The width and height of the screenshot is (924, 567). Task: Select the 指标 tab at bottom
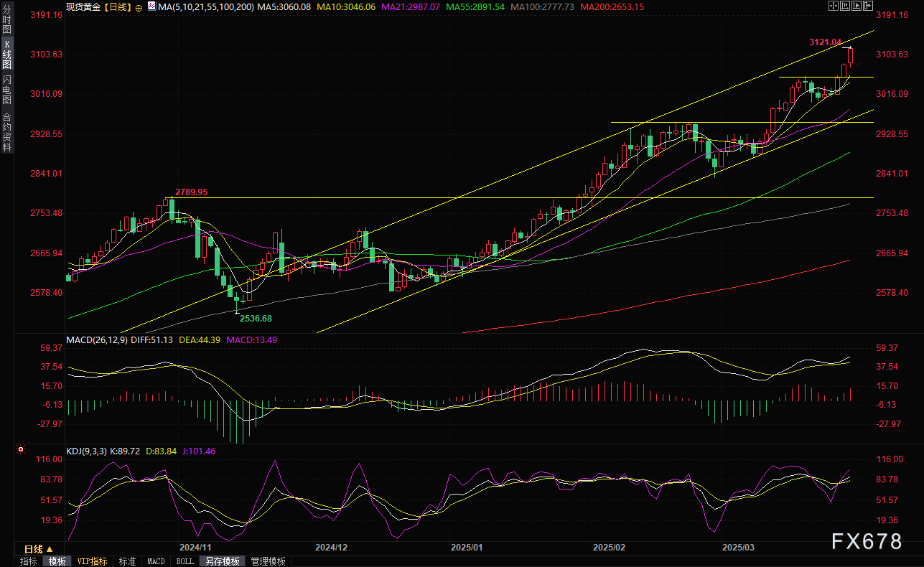(29, 561)
